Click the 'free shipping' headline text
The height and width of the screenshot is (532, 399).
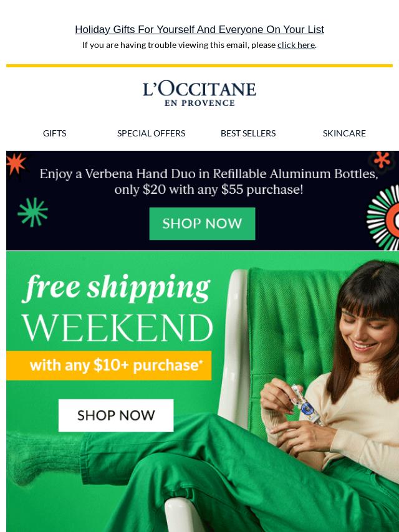pos(116,288)
